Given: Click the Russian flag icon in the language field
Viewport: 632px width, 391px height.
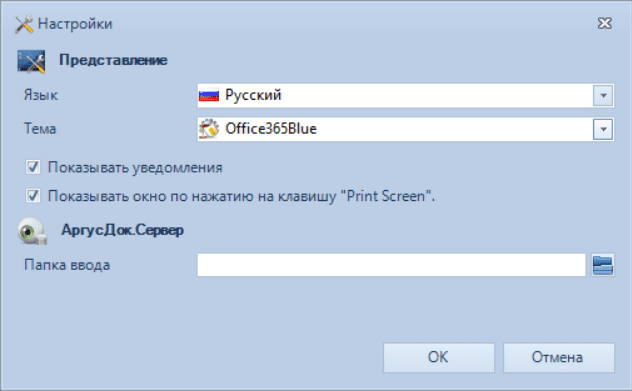Looking at the screenshot, I should 209,96.
